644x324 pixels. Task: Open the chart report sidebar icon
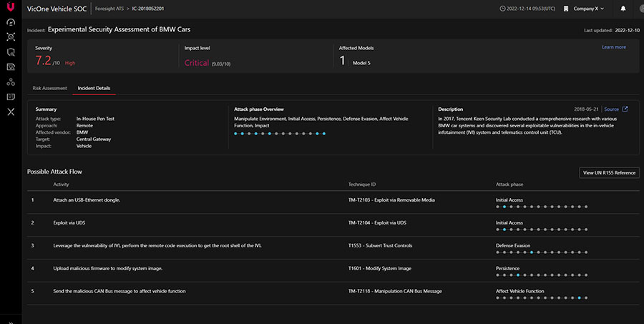(11, 67)
